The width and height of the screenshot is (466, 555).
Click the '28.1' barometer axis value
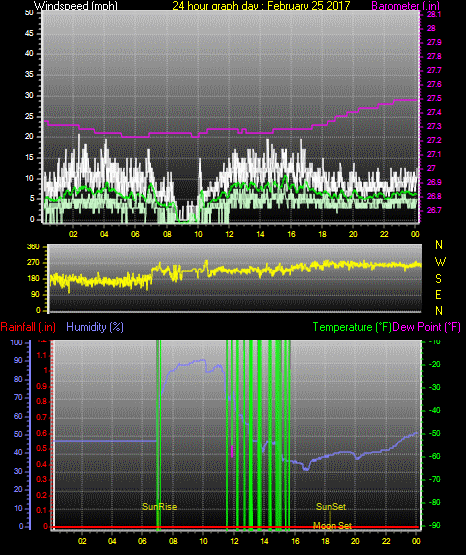tap(434, 15)
